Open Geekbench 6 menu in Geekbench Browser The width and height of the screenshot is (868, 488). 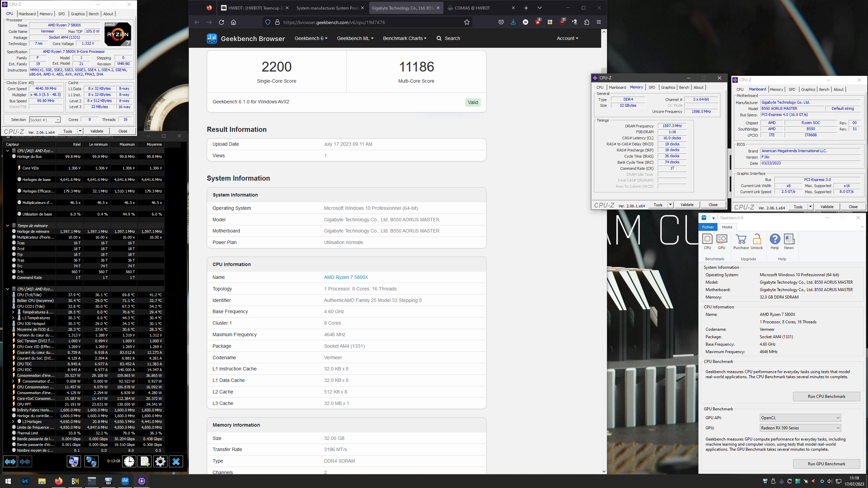pyautogui.click(x=311, y=38)
